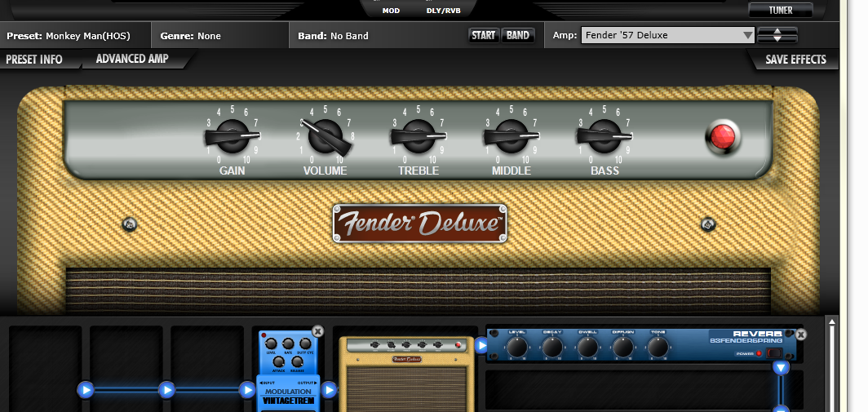Click the arrow between tremolo pedal and amp
The height and width of the screenshot is (412, 868).
coord(329,390)
